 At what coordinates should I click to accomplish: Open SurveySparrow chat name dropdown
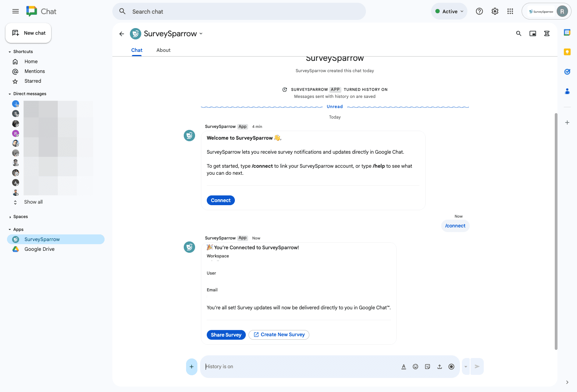201,34
